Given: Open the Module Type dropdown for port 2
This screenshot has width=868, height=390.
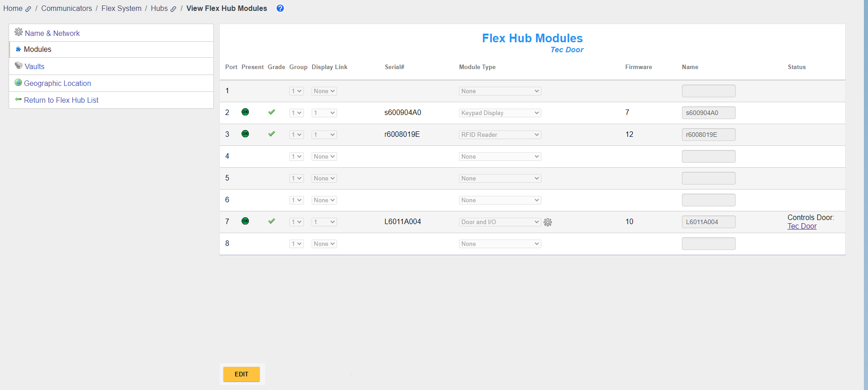Looking at the screenshot, I should pos(500,113).
